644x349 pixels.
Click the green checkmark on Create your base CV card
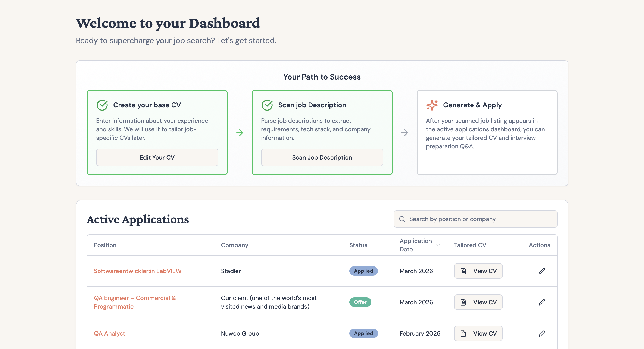click(102, 105)
